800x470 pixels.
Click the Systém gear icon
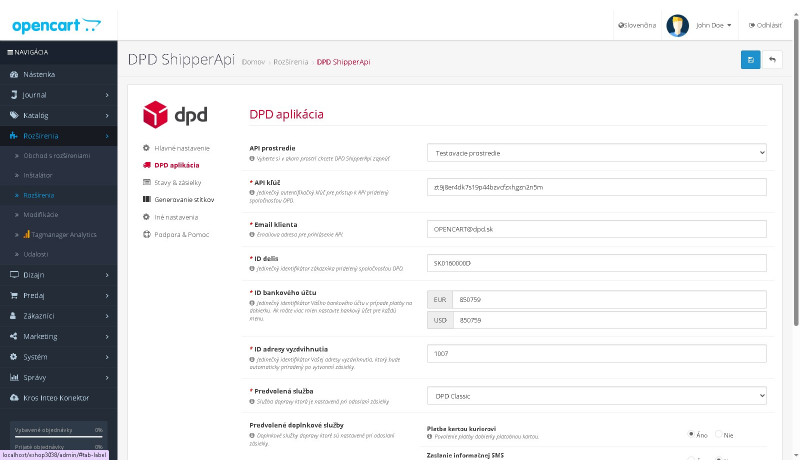pos(14,357)
